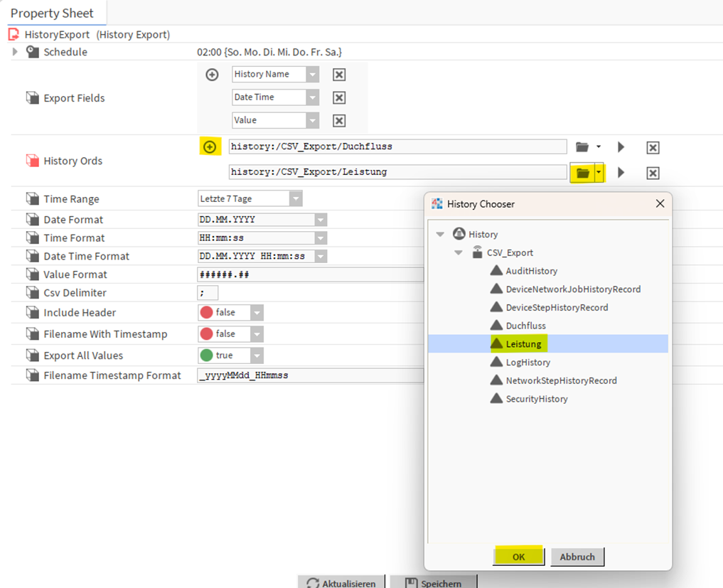
Task: Cancel chooser with Abbruch button
Action: pyautogui.click(x=577, y=557)
